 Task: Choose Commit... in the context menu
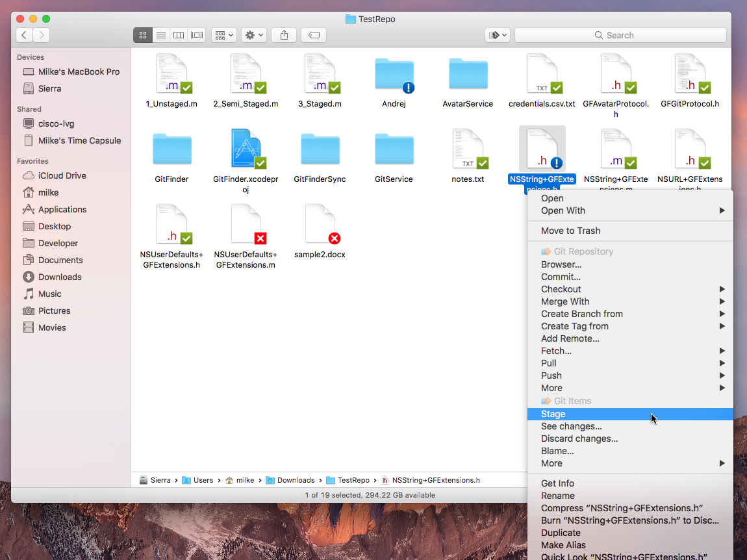[x=561, y=277]
